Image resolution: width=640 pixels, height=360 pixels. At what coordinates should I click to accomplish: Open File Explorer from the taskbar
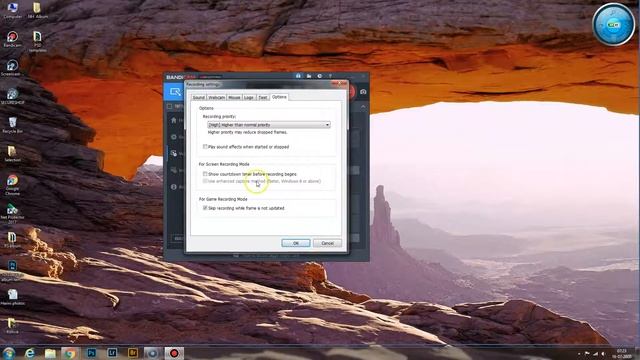pos(50,353)
